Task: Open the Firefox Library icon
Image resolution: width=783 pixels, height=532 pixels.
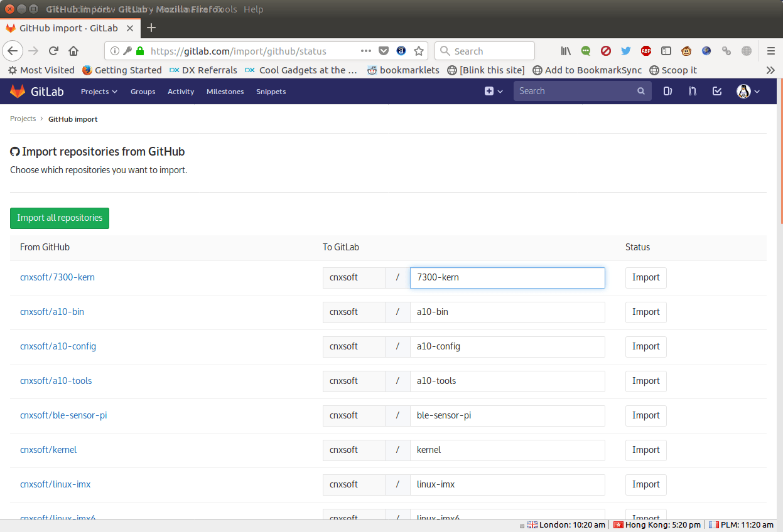Action: tap(565, 51)
